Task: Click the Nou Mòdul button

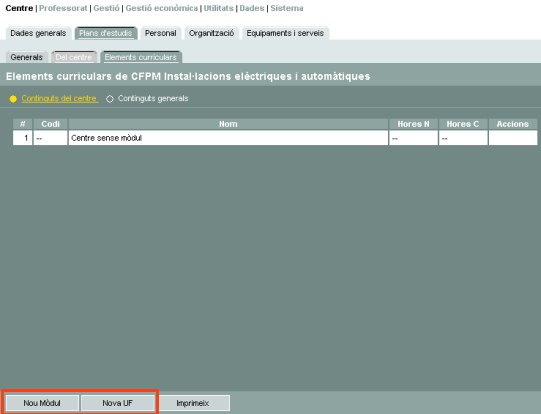Action: pyautogui.click(x=42, y=403)
